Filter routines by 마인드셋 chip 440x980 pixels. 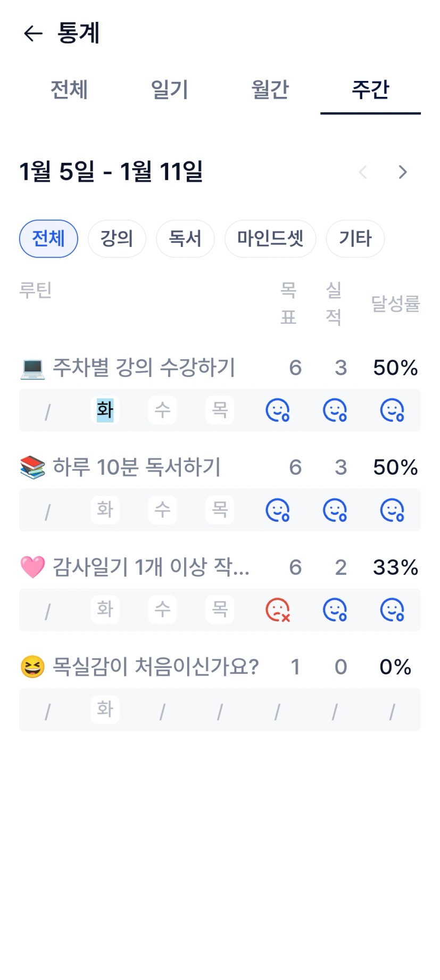pyautogui.click(x=270, y=238)
